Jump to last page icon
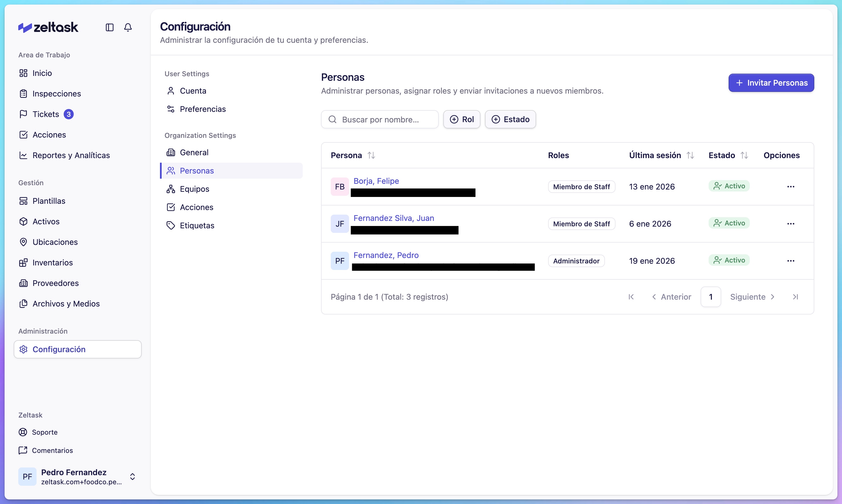The width and height of the screenshot is (842, 504). pos(795,297)
